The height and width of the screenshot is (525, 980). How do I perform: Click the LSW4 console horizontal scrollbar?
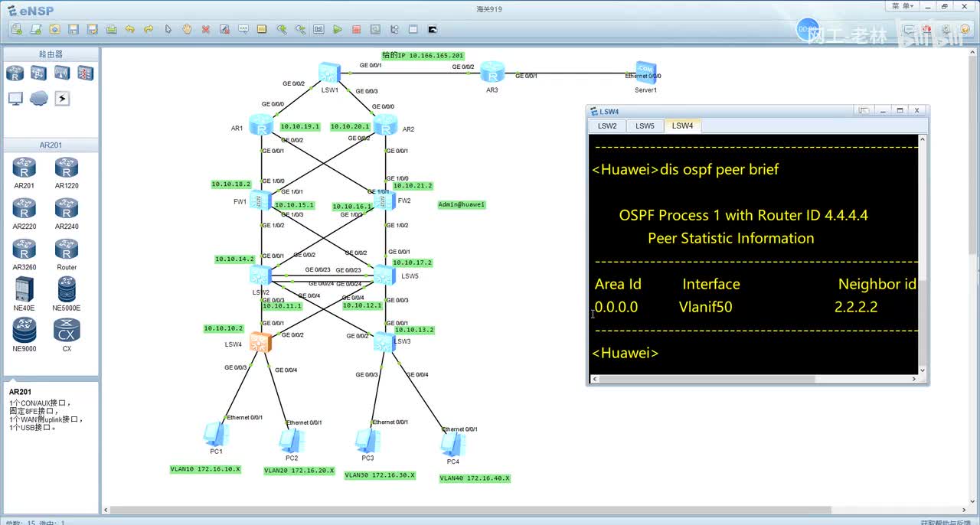753,379
